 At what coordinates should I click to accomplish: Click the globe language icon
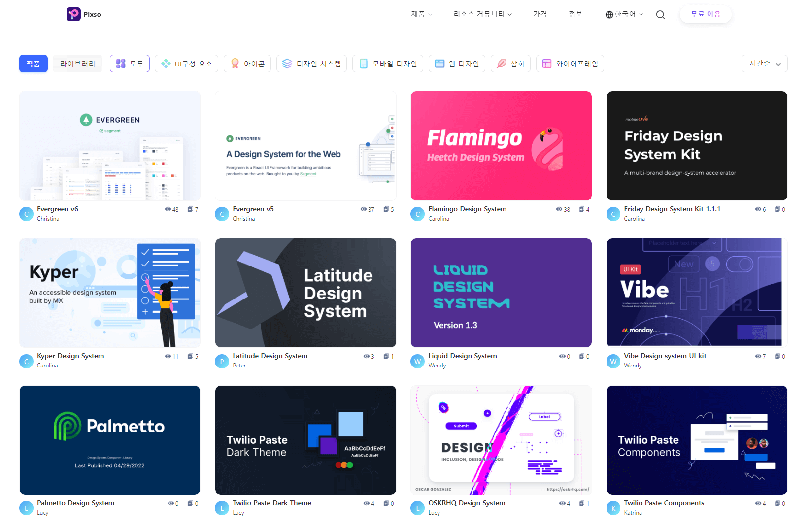609,15
